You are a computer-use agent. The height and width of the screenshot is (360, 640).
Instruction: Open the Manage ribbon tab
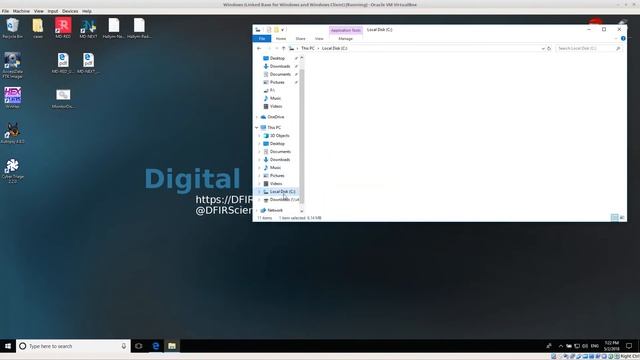coord(345,38)
